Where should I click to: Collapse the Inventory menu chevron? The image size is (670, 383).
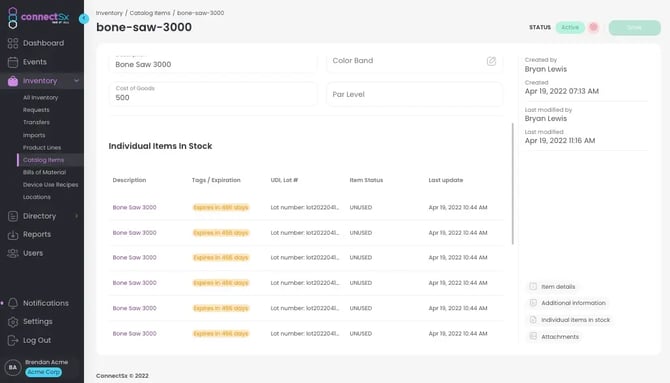(76, 81)
